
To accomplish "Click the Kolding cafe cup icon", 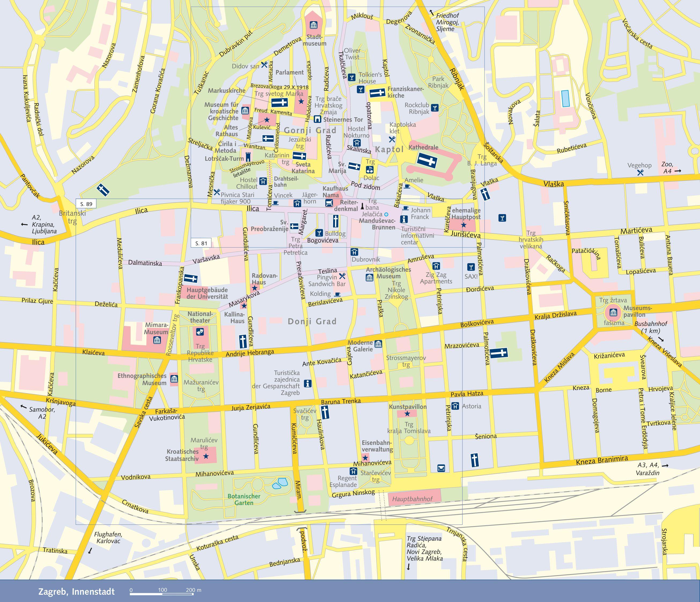I will pos(337,294).
